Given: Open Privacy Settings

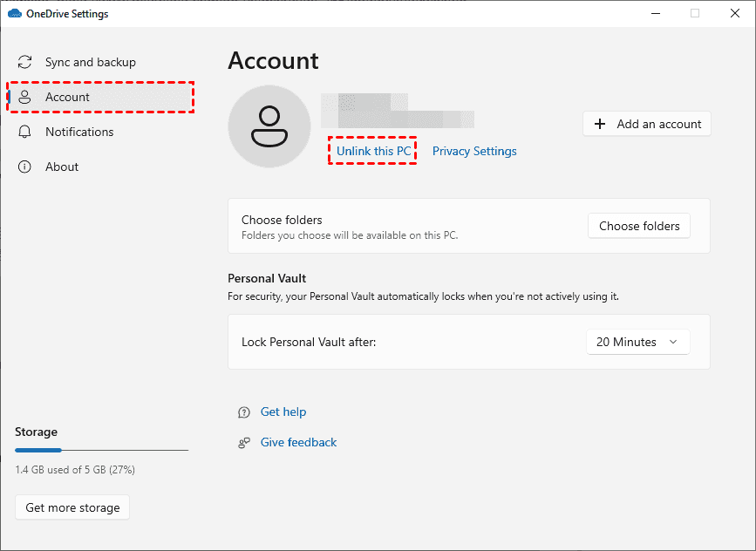Looking at the screenshot, I should click(473, 151).
